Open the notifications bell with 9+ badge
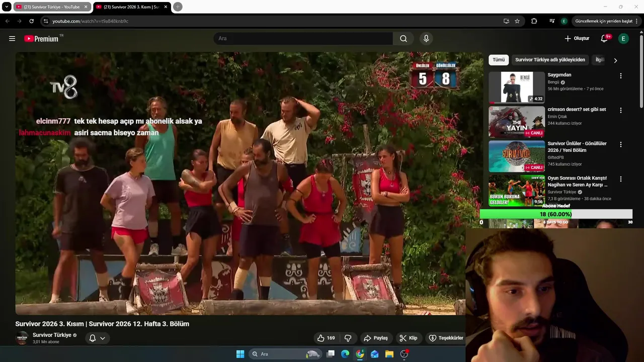The height and width of the screenshot is (362, 644). pos(605,39)
